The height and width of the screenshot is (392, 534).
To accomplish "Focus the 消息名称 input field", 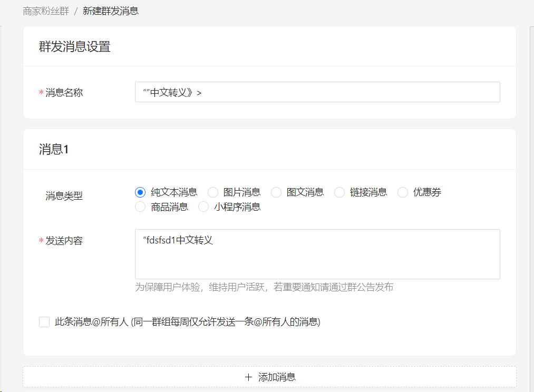I will click(x=317, y=92).
